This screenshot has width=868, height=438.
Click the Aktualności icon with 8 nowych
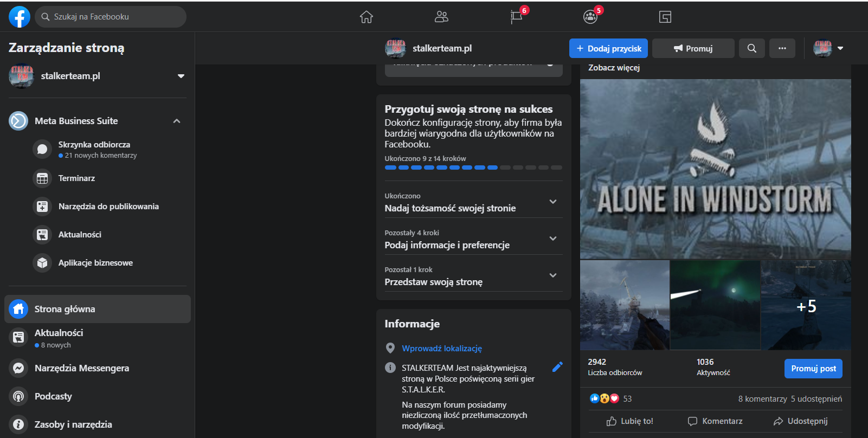[18, 338]
